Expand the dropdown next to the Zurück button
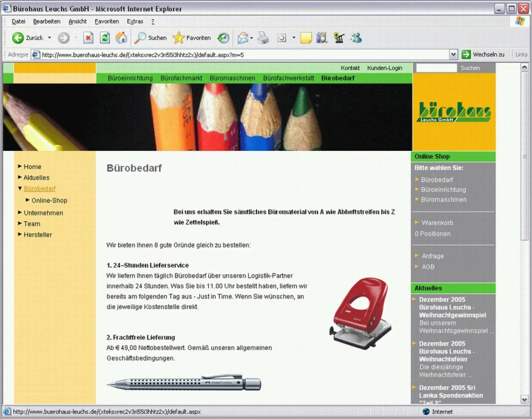The height and width of the screenshot is (419, 532). (x=48, y=38)
